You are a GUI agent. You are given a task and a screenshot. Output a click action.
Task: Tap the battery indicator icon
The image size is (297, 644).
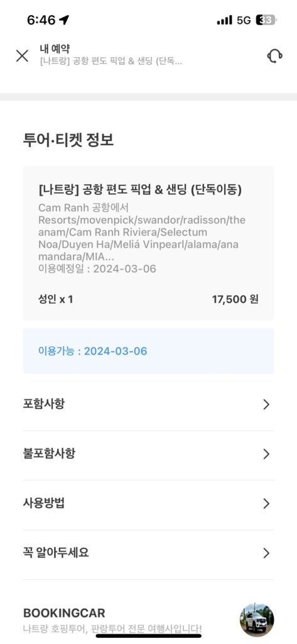266,19
